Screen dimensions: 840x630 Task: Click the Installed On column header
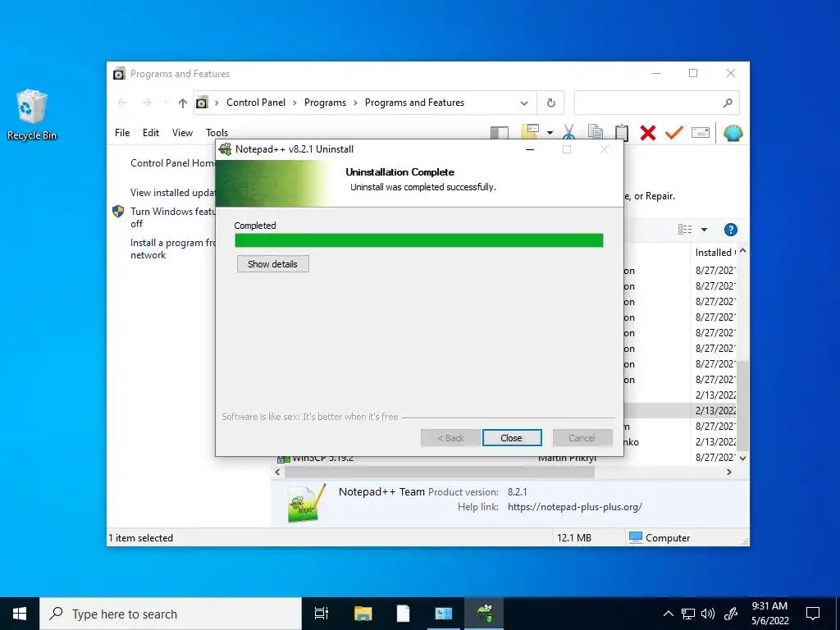coord(714,253)
